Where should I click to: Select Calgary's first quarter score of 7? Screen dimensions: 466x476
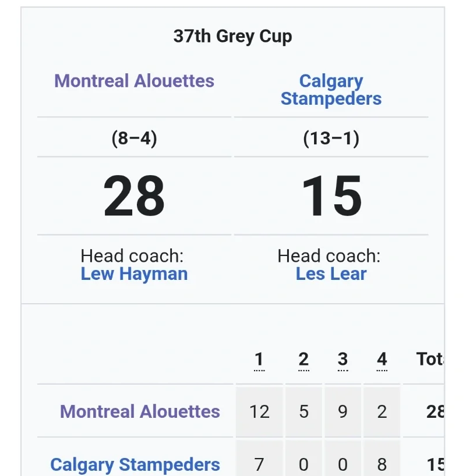coord(259,464)
